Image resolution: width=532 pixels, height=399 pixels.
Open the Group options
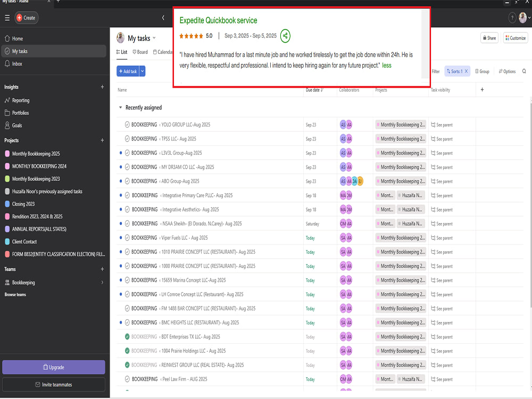point(482,71)
